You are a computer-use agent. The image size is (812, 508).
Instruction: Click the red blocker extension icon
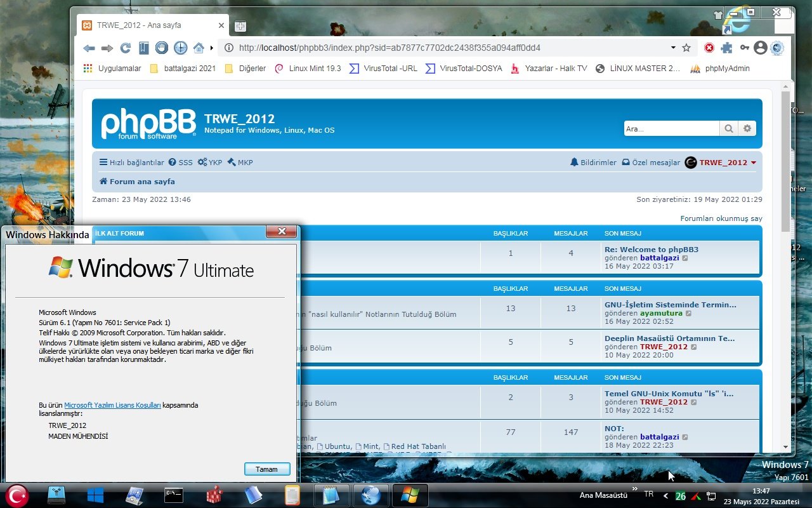709,48
